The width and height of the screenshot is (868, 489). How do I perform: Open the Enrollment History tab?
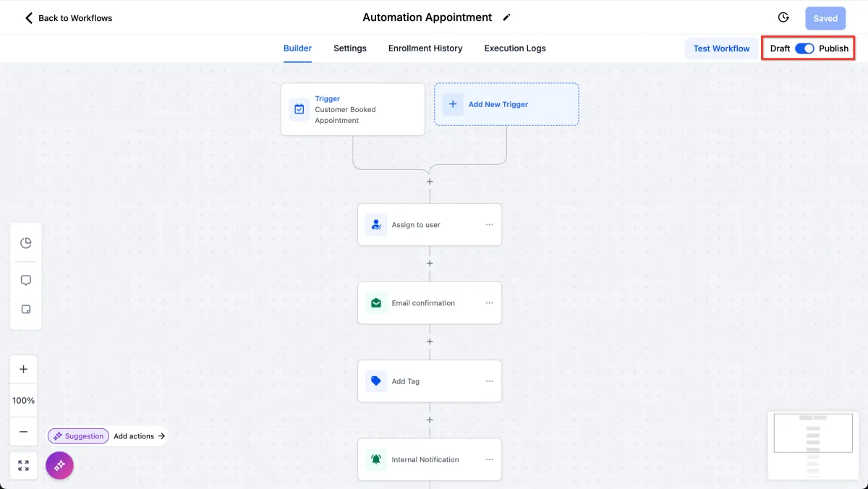tap(425, 48)
